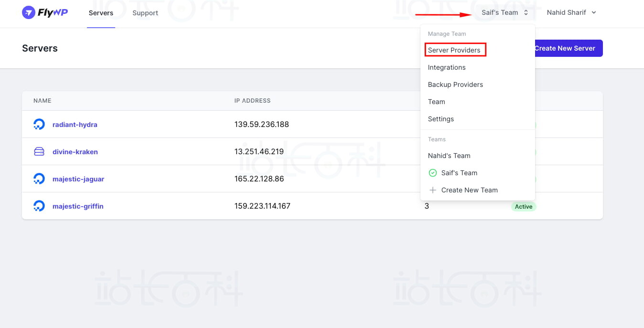The image size is (644, 328).
Task: Click the DigitalOcean icon beside majestic-griffin
Action: coord(39,206)
